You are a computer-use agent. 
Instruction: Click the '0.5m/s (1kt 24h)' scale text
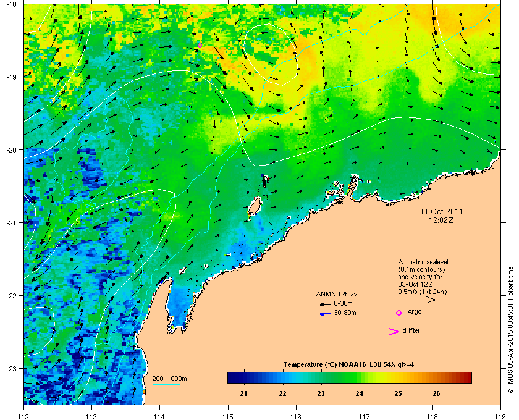click(423, 292)
